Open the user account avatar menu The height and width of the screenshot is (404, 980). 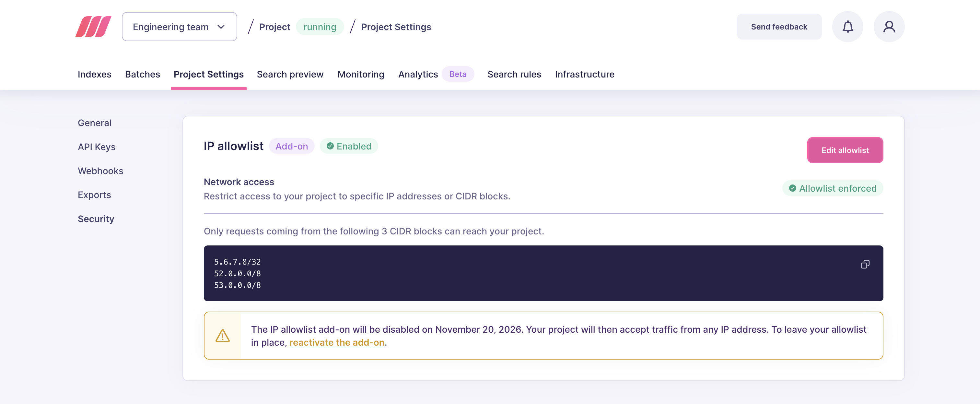(x=889, y=27)
